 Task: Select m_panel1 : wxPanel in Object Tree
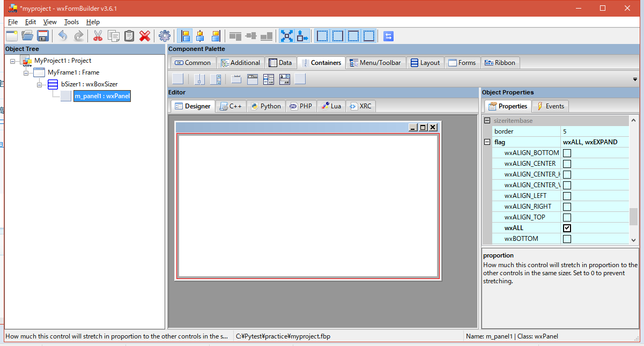[x=101, y=96]
